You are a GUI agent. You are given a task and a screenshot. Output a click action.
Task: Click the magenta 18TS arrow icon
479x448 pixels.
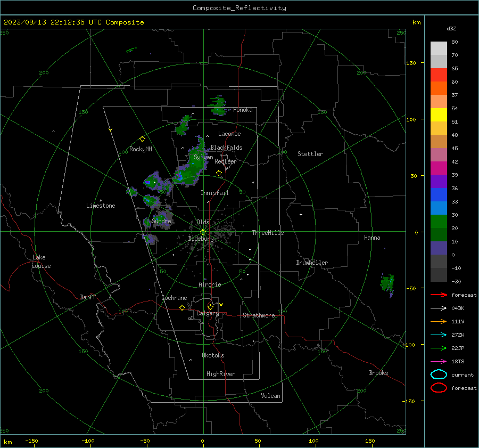439,362
